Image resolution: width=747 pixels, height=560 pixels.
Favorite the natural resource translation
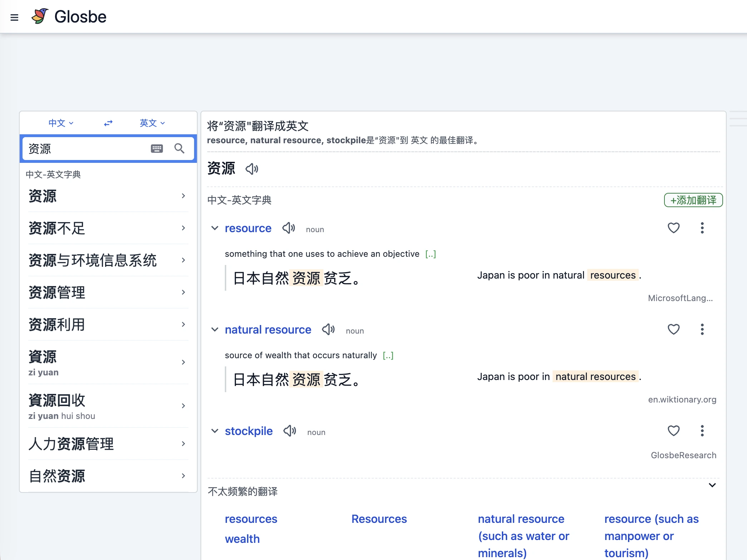(x=673, y=329)
